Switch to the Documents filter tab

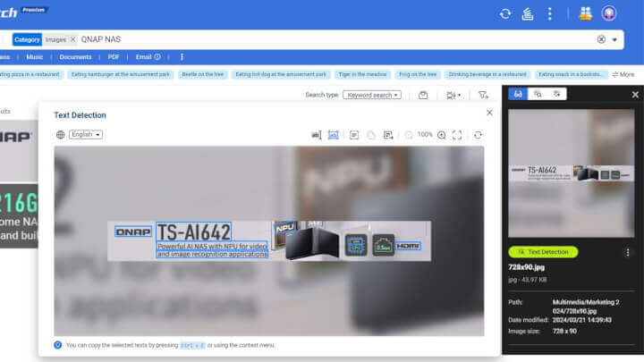(x=75, y=57)
